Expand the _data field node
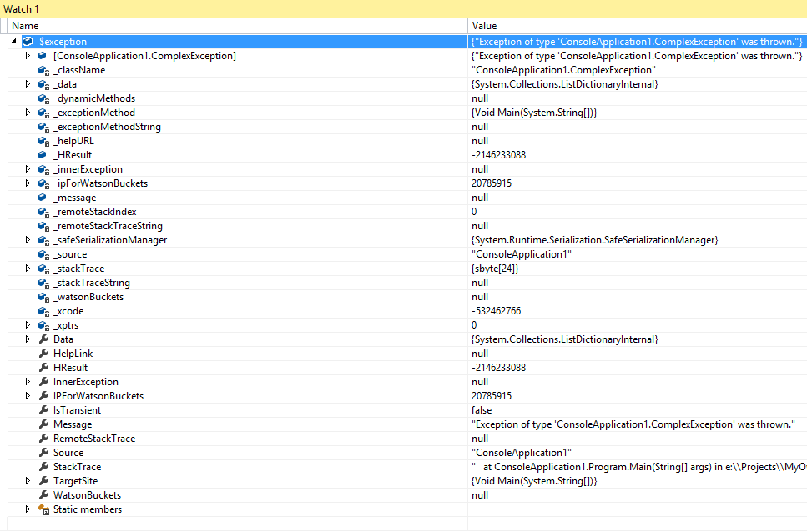This screenshot has width=807, height=532. 28,83
